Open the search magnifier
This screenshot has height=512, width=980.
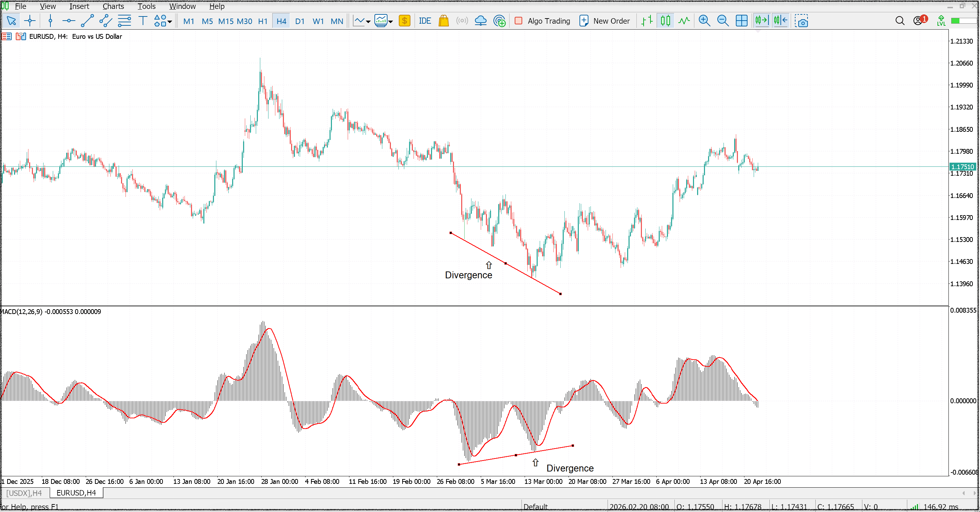[x=900, y=21]
